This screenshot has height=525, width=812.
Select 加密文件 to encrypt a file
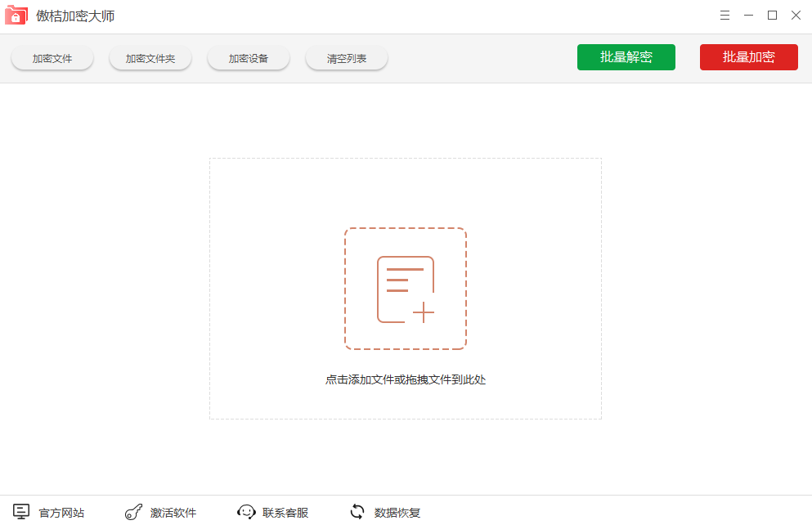[52, 57]
